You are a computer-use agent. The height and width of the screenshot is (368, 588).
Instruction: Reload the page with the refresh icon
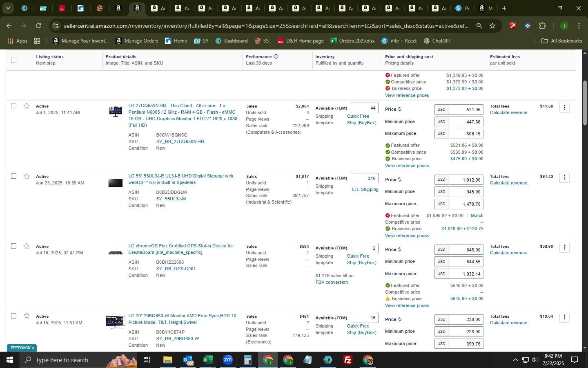click(38, 26)
